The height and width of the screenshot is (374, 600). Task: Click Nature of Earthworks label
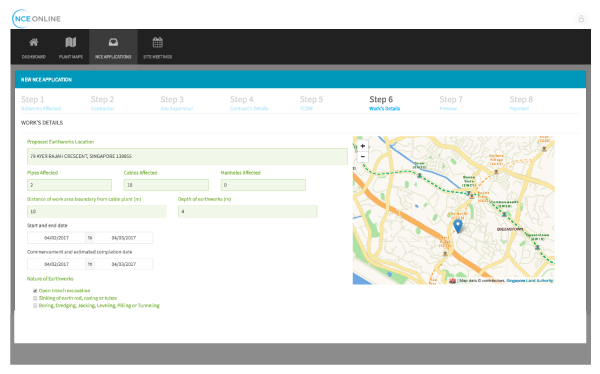50,279
